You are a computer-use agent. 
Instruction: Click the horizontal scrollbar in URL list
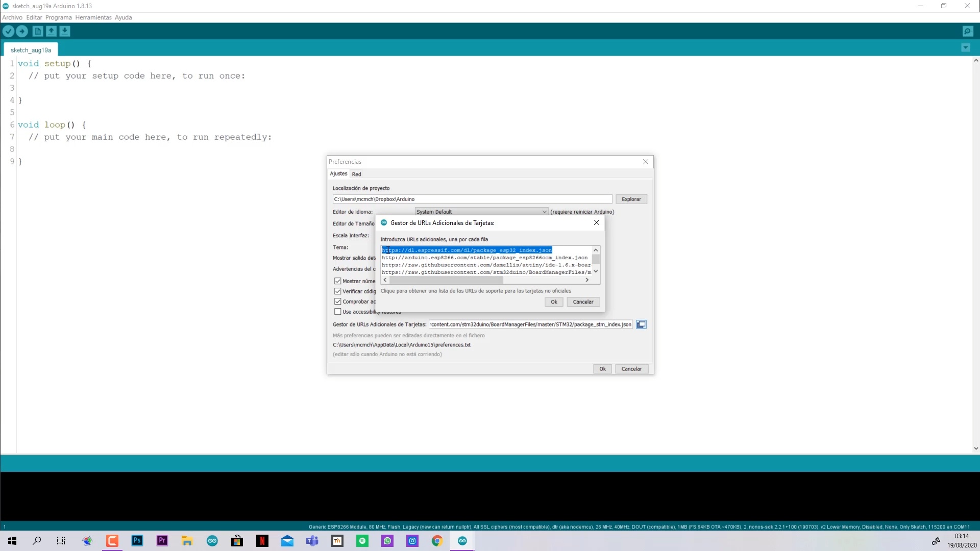pyautogui.click(x=446, y=280)
